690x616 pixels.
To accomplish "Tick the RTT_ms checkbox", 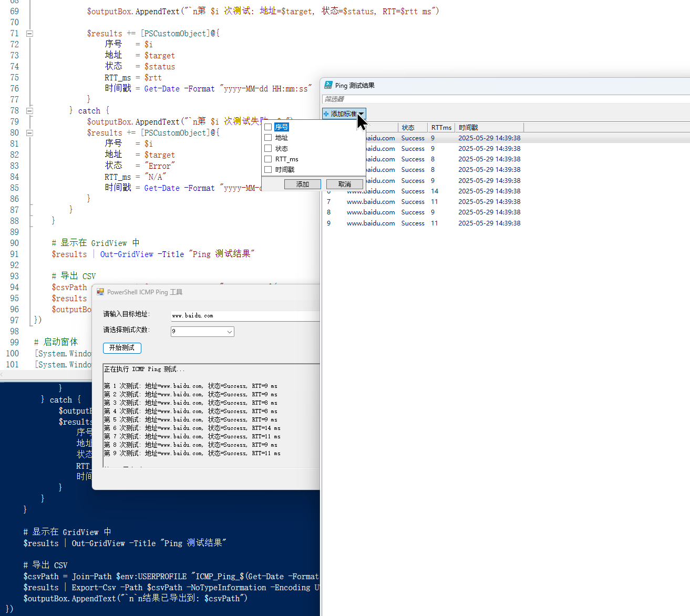I will 268,159.
